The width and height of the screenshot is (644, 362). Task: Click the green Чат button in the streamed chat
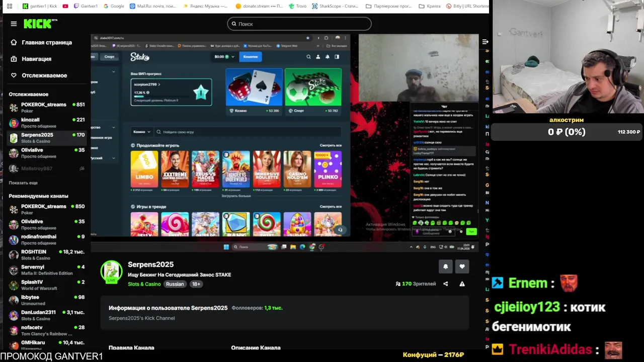tap(471, 232)
